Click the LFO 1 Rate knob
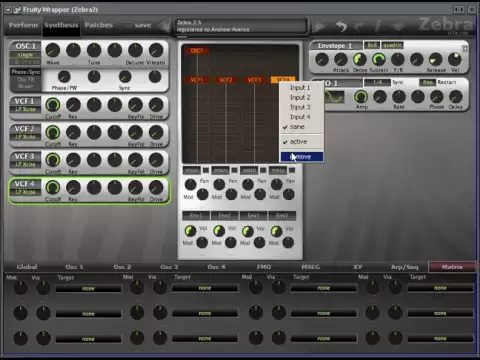 coord(399,97)
